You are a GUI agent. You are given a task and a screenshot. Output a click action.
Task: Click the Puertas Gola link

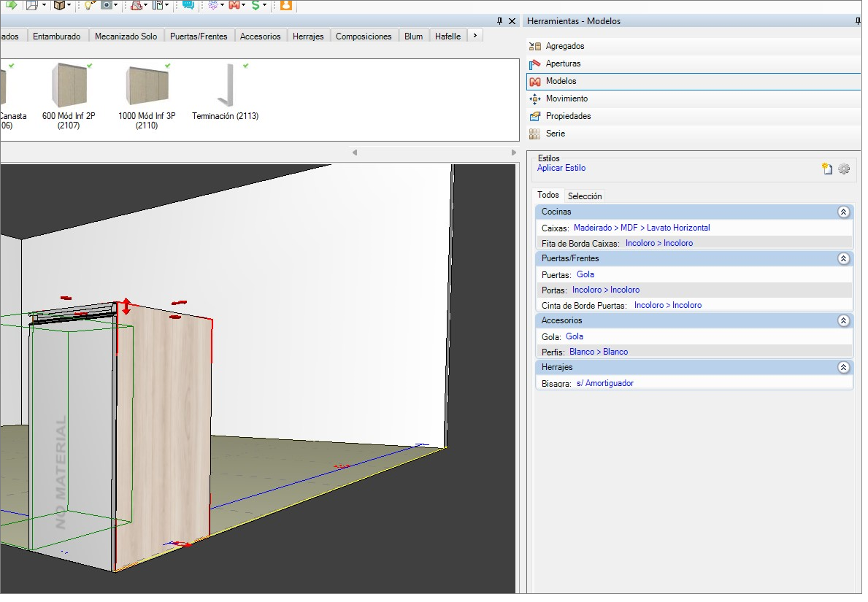(585, 275)
